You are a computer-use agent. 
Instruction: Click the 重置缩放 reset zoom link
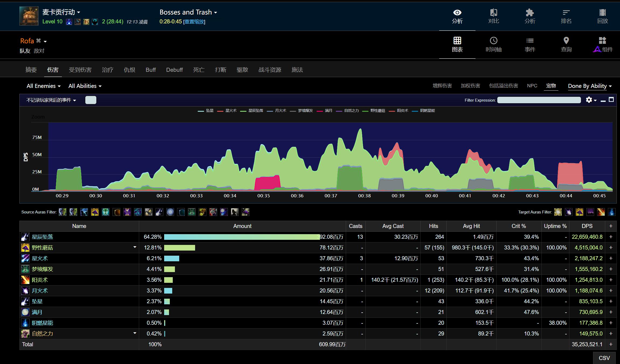tap(194, 22)
